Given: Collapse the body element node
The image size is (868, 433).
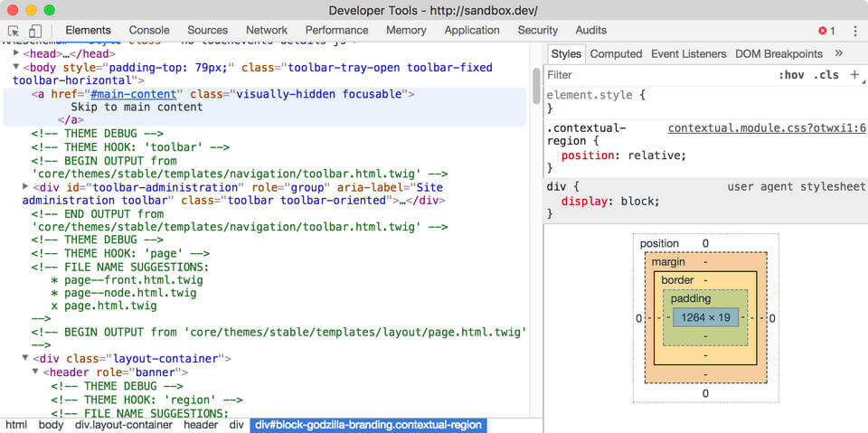Looking at the screenshot, I should 16,67.
